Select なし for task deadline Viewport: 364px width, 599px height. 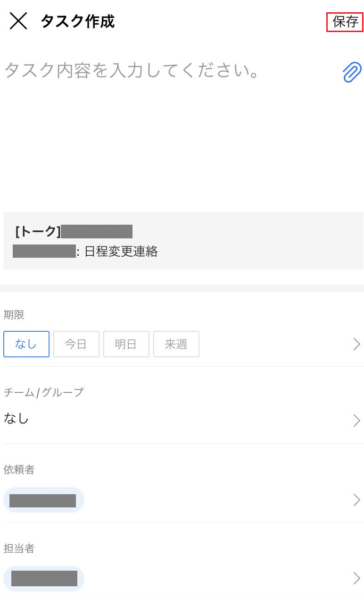tap(26, 344)
